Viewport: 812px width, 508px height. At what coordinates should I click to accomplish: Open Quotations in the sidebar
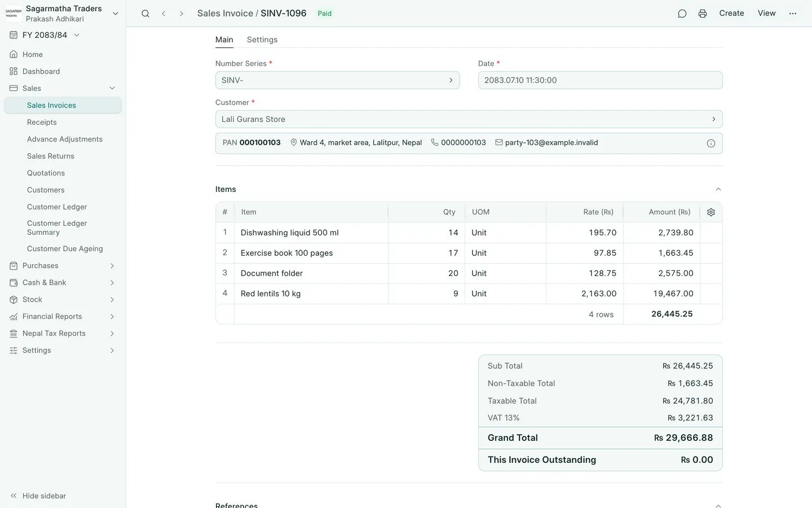click(x=46, y=173)
